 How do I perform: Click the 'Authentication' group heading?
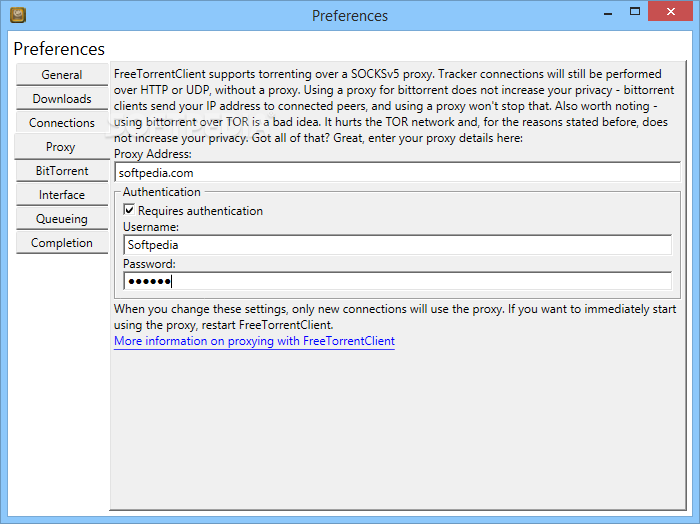162,192
